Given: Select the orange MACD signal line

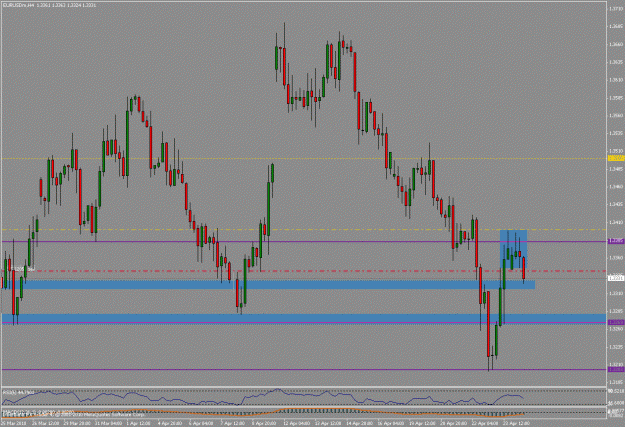Looking at the screenshot, I should tap(263, 412).
